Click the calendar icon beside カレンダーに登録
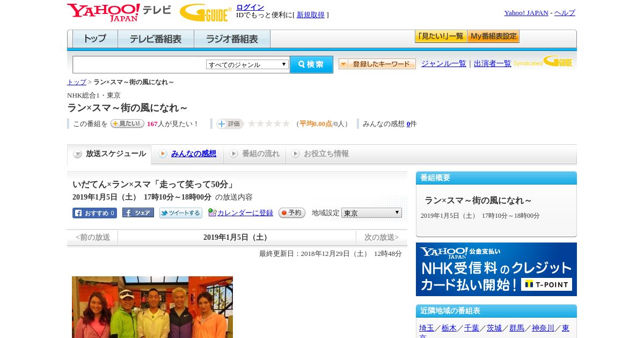Image resolution: width=644 pixels, height=338 pixels. [212, 212]
